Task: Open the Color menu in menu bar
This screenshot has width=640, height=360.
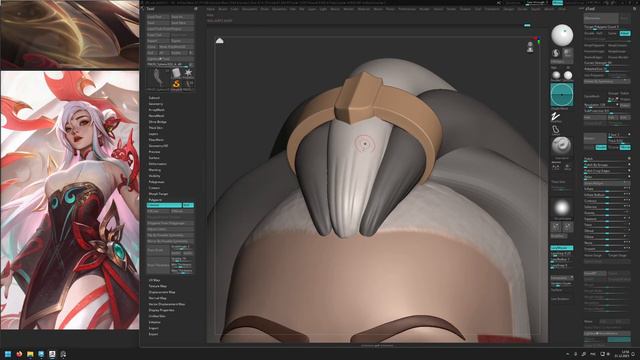Action: pos(235,9)
